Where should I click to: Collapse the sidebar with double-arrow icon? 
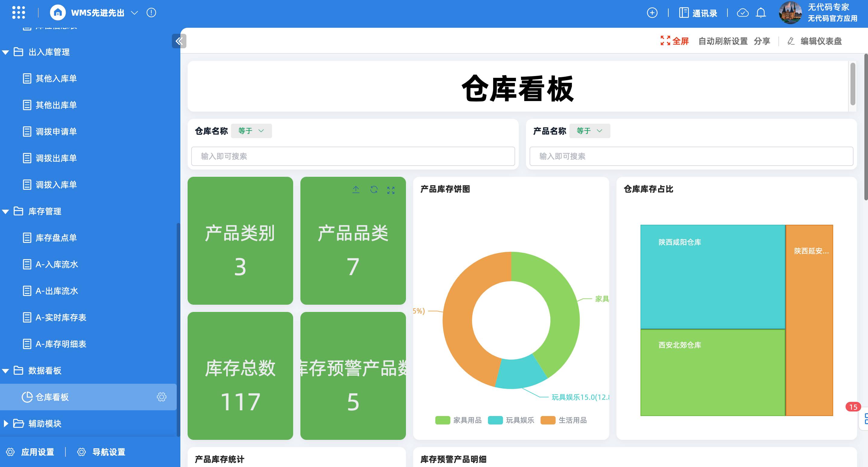click(x=179, y=41)
